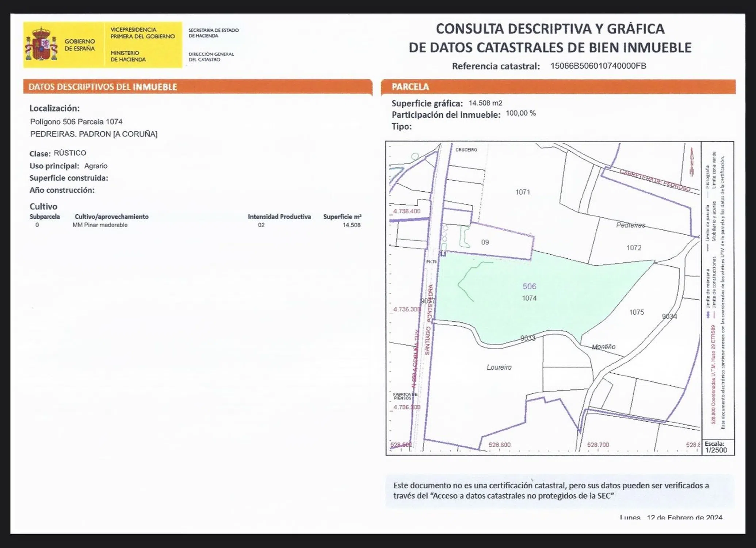Click the MM Pinar maderable crop entry
756x548 pixels.
pyautogui.click(x=100, y=225)
